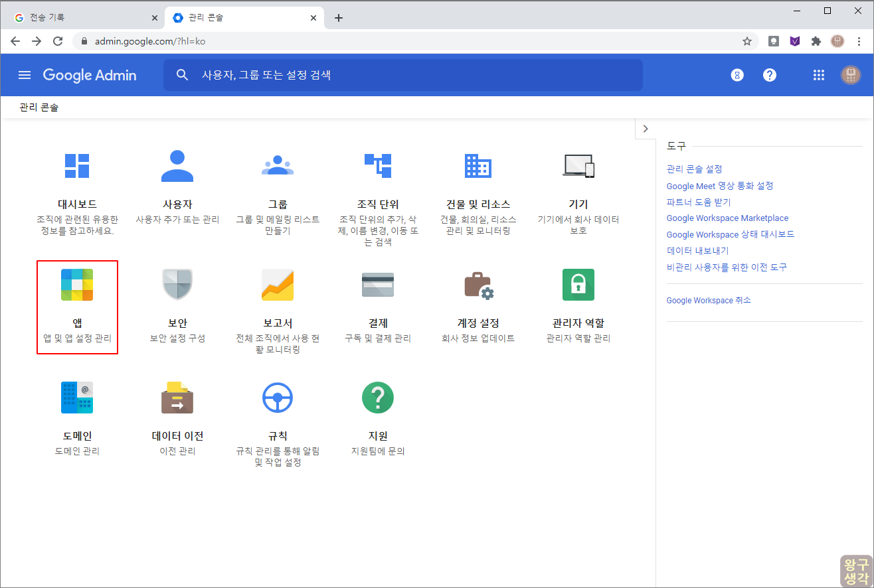Open the Chrome extensions puzzle icon

coord(816,41)
